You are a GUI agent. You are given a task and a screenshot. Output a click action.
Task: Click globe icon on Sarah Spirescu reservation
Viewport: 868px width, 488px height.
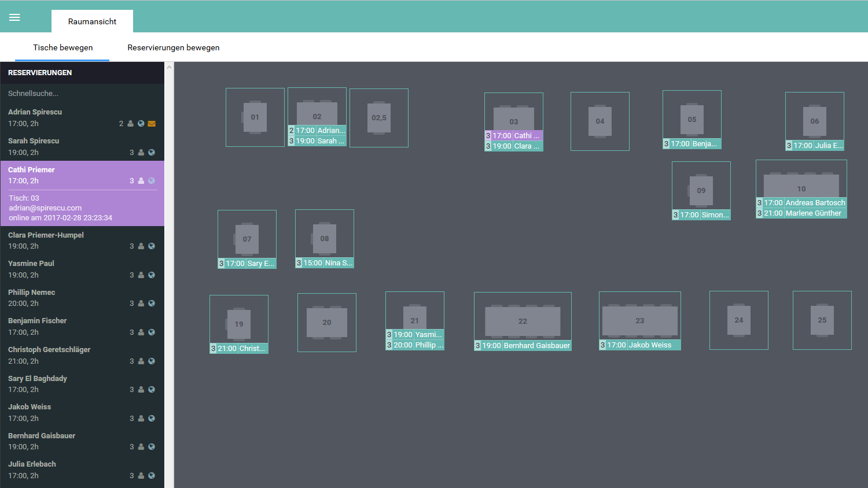pos(152,153)
